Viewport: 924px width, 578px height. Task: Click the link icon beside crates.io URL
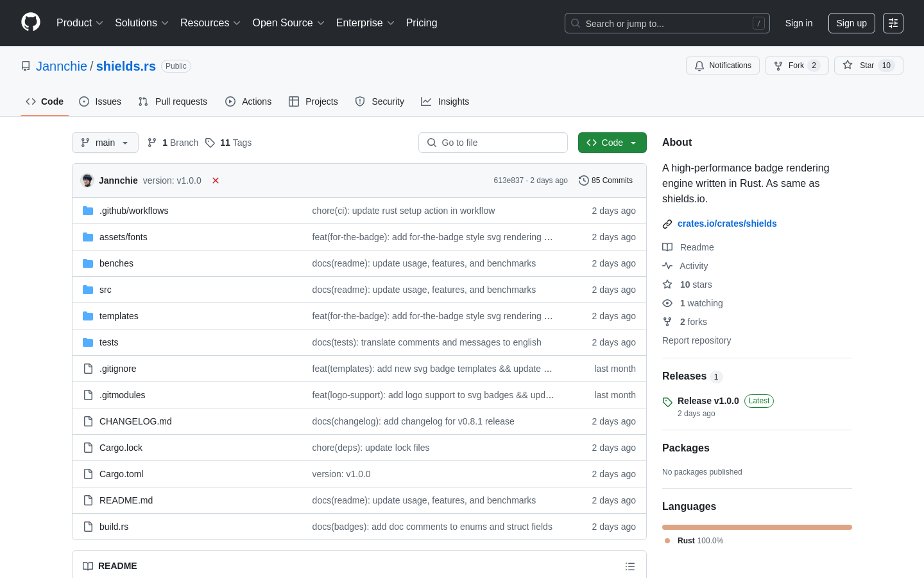(x=667, y=224)
